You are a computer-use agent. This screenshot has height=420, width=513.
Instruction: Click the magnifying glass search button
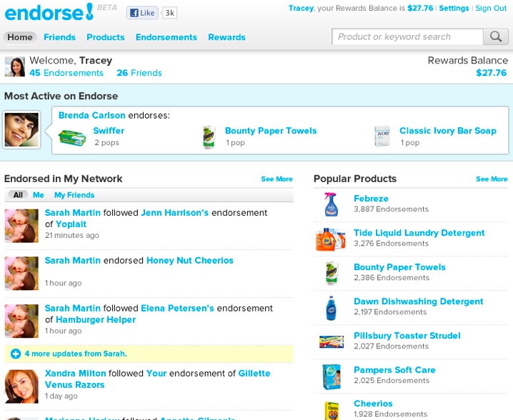coord(496,36)
